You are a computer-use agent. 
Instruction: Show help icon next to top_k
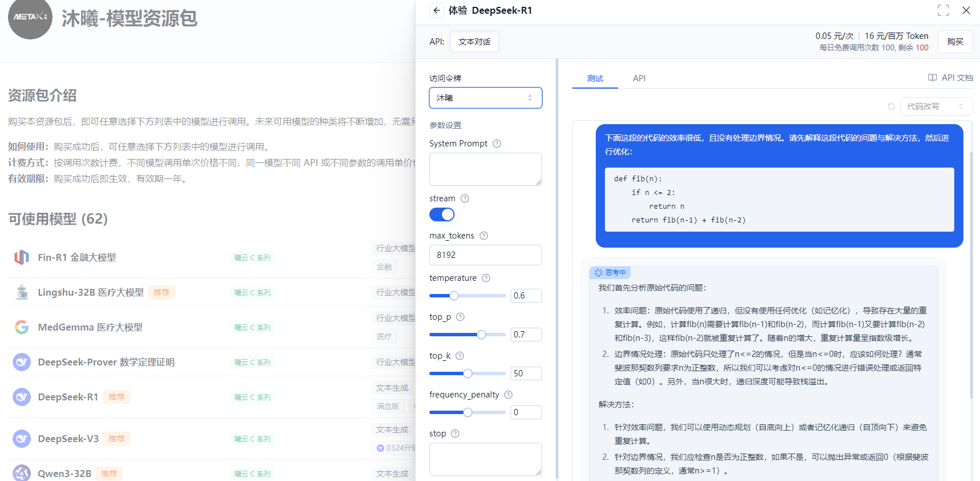coord(460,356)
